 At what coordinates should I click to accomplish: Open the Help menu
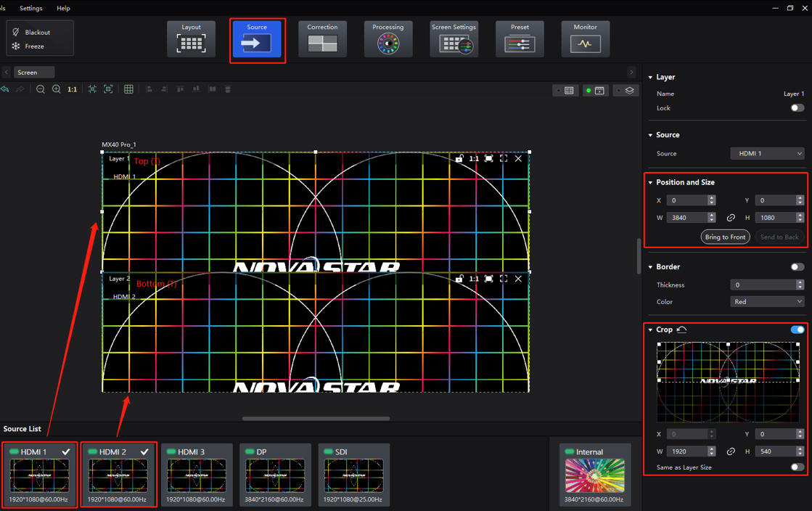63,8
